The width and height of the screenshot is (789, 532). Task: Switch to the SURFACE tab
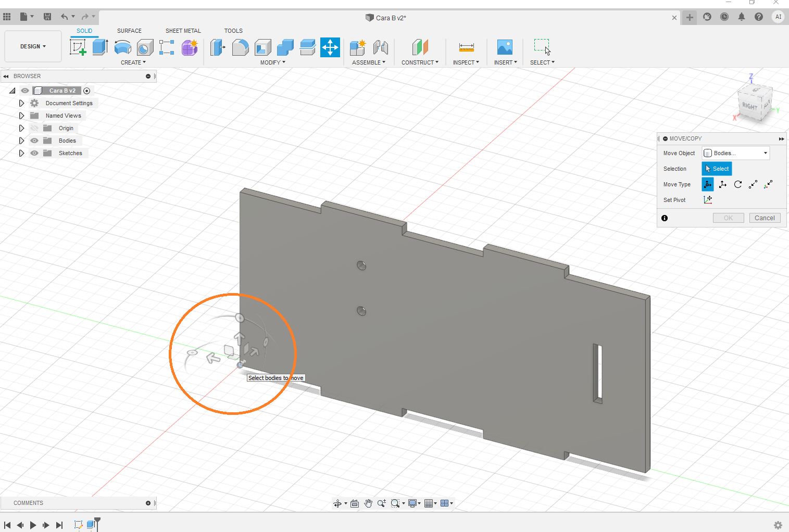click(x=129, y=31)
